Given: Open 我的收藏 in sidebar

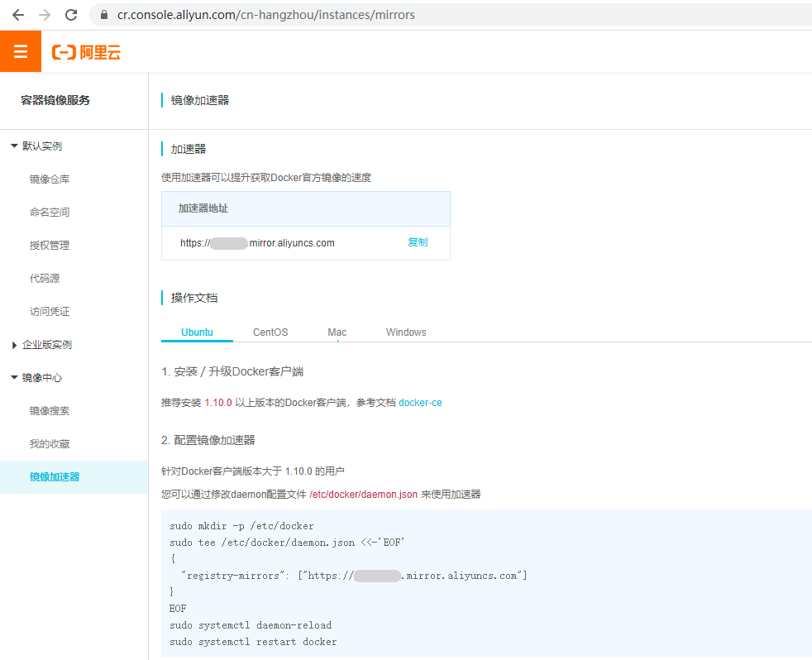Looking at the screenshot, I should (50, 444).
